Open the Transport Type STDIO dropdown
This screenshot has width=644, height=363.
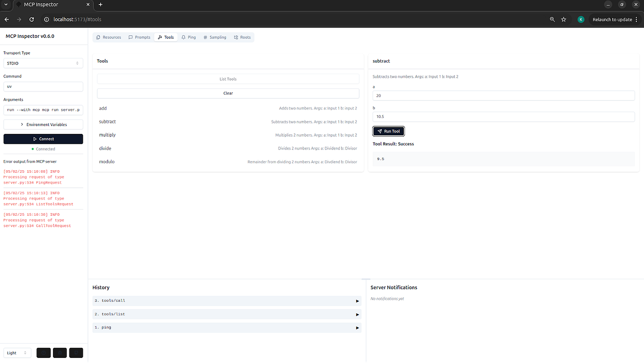pos(43,63)
